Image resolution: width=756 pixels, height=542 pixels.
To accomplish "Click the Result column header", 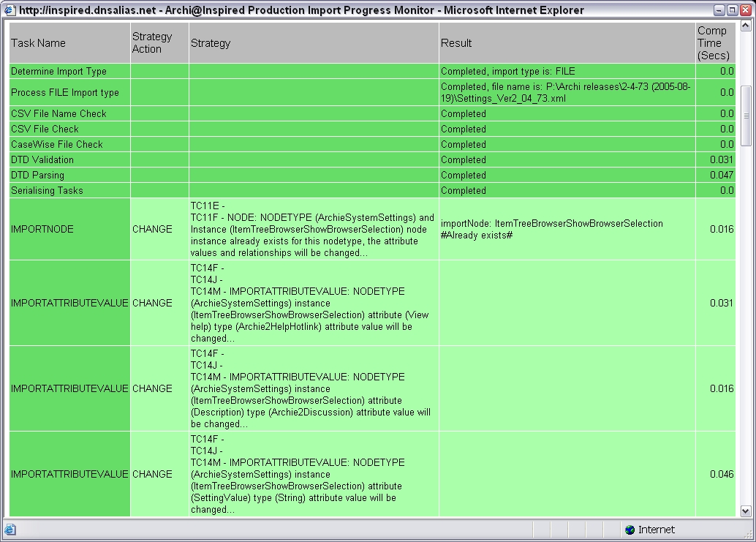I will (456, 43).
